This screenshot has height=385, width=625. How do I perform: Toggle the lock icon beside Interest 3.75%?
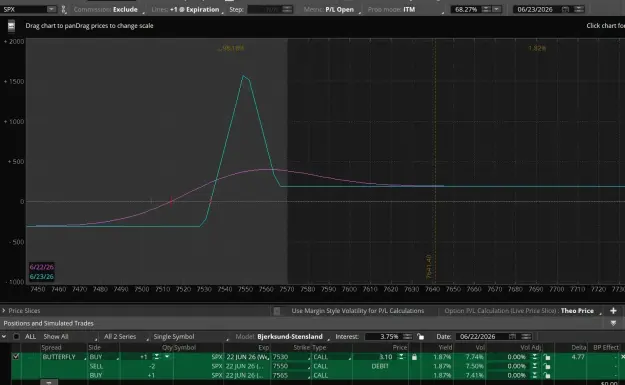point(420,337)
